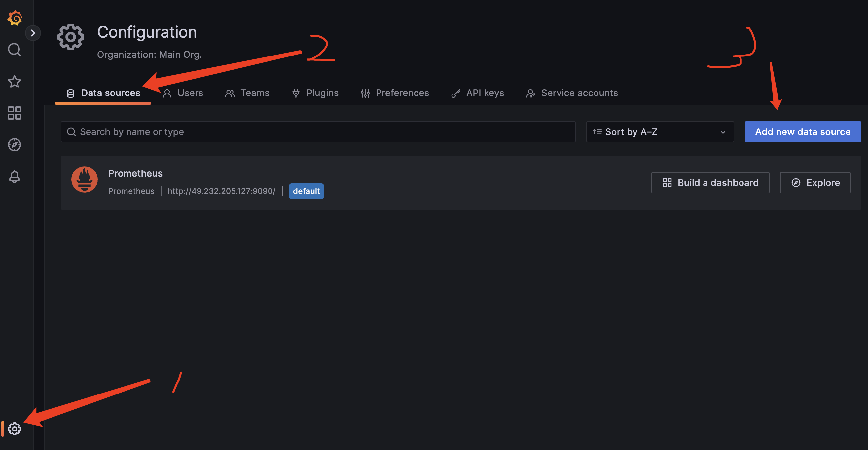Click Add new data source button
868x450 pixels.
(x=803, y=132)
